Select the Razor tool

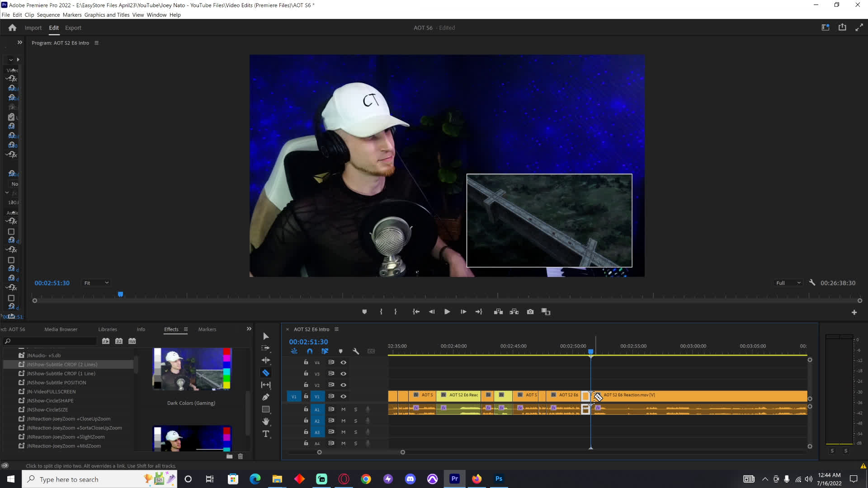click(x=266, y=372)
